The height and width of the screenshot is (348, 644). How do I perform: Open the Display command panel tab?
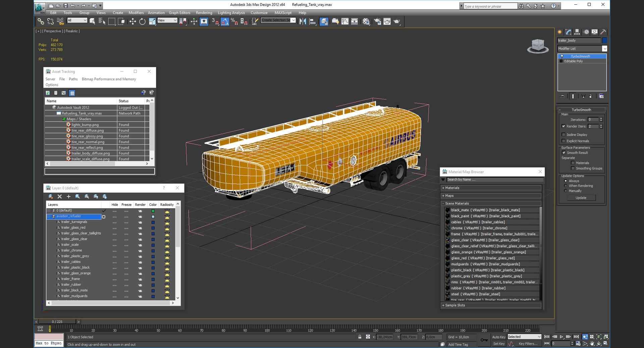[594, 32]
